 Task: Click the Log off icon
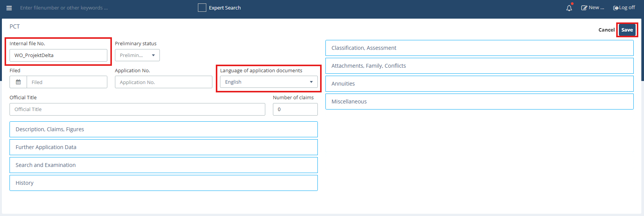click(615, 8)
